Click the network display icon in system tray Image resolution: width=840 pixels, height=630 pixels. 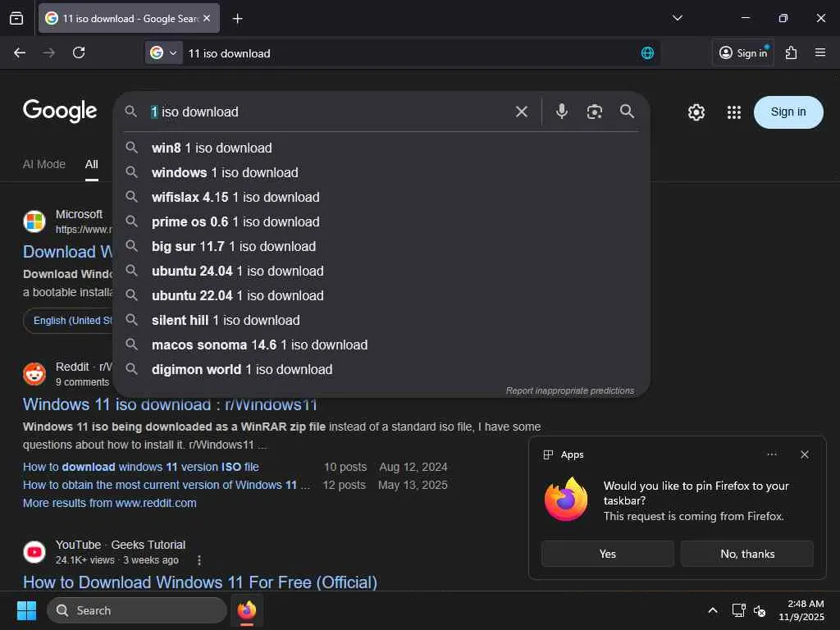click(x=739, y=610)
